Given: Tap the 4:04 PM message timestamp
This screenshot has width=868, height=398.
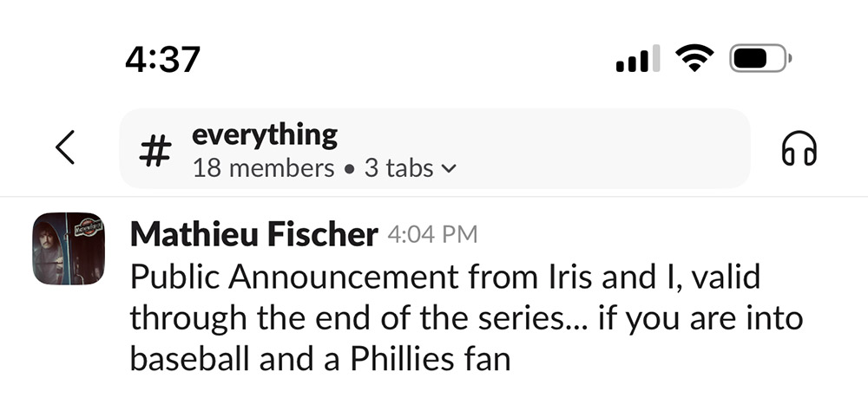Looking at the screenshot, I should tap(432, 234).
